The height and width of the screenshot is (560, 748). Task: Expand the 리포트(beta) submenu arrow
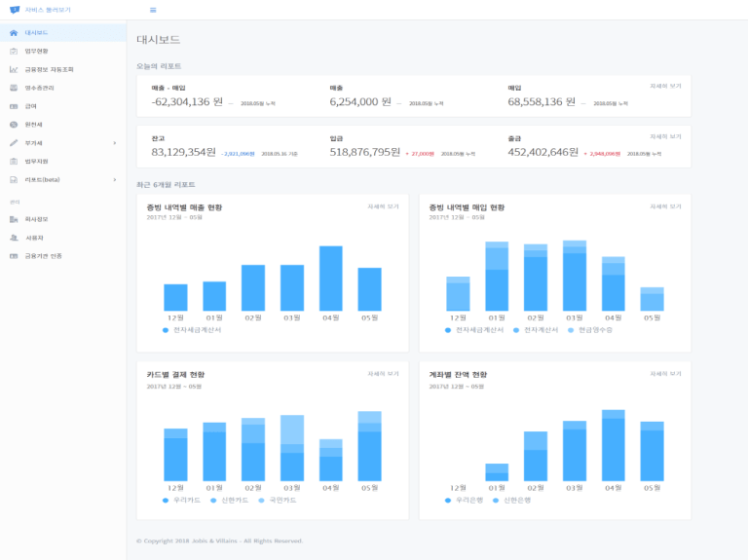point(114,180)
